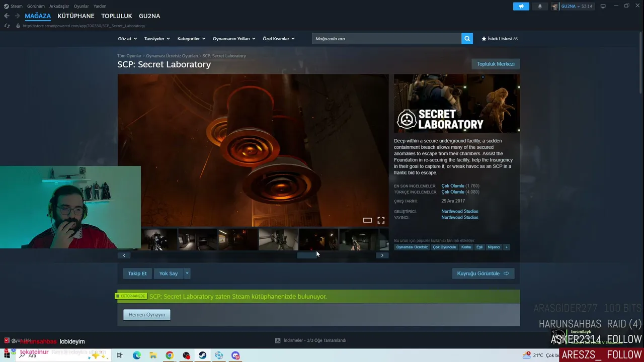Open the GU2NA profile tab
The image size is (644, 362).
point(149,16)
